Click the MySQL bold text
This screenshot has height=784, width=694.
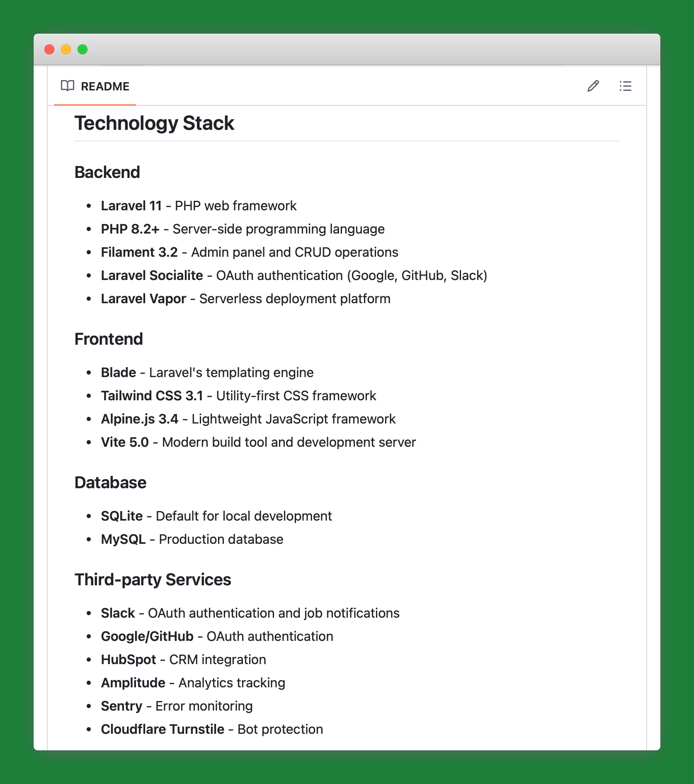click(x=123, y=539)
